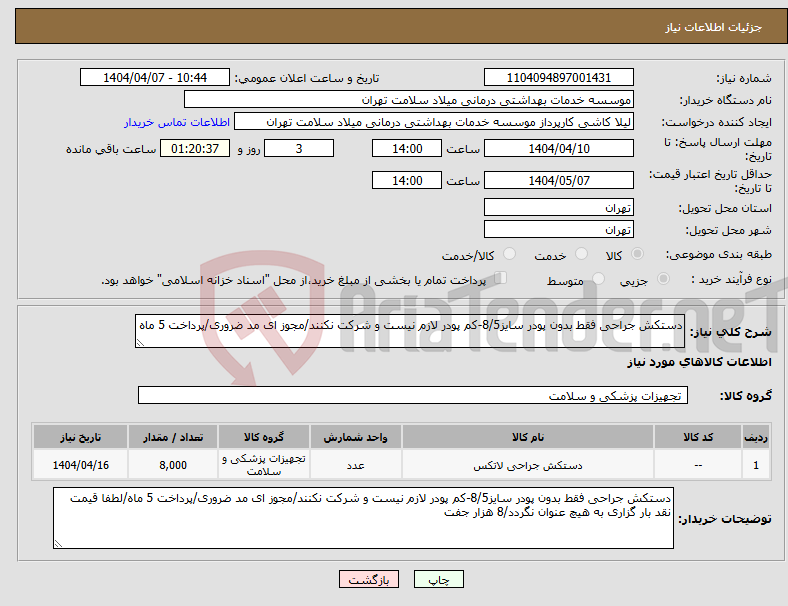Click the unit cell عدد
Image resolution: width=788 pixels, height=606 pixels.
[355, 465]
